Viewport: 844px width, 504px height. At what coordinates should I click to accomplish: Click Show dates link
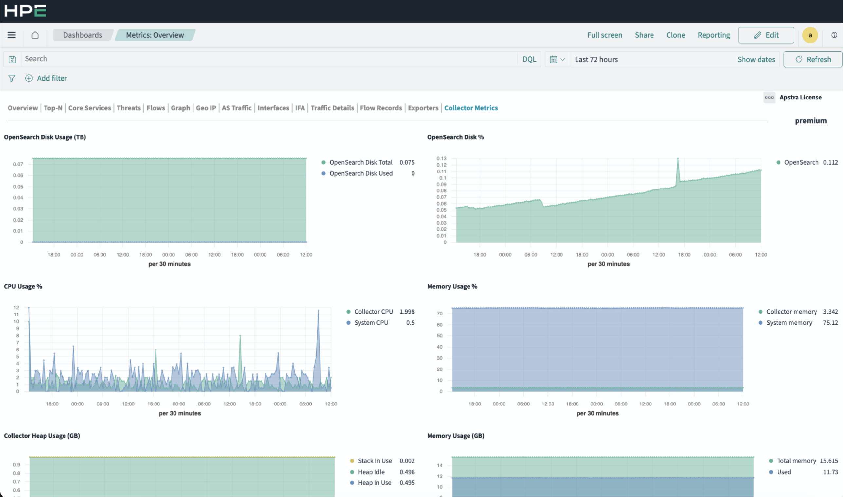(756, 60)
